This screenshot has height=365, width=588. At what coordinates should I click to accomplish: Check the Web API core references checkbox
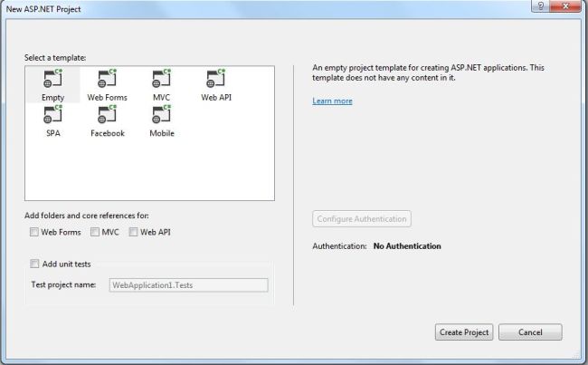(133, 232)
